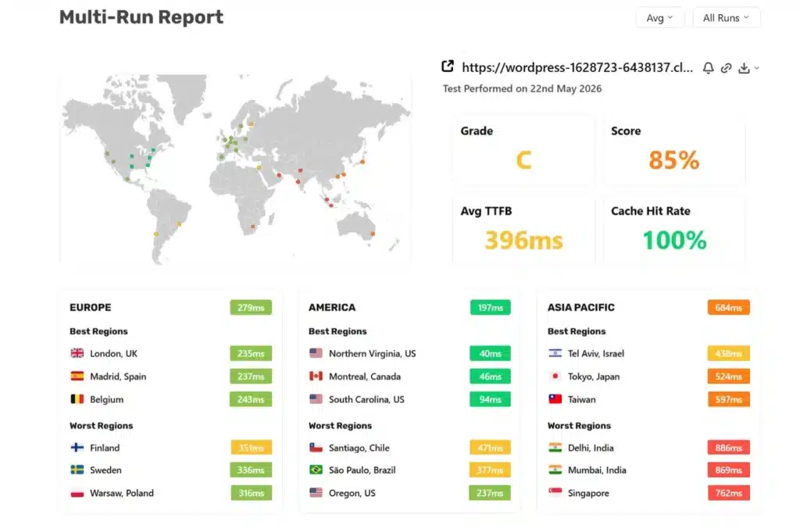
Task: Click the download report icon
Action: tap(744, 68)
